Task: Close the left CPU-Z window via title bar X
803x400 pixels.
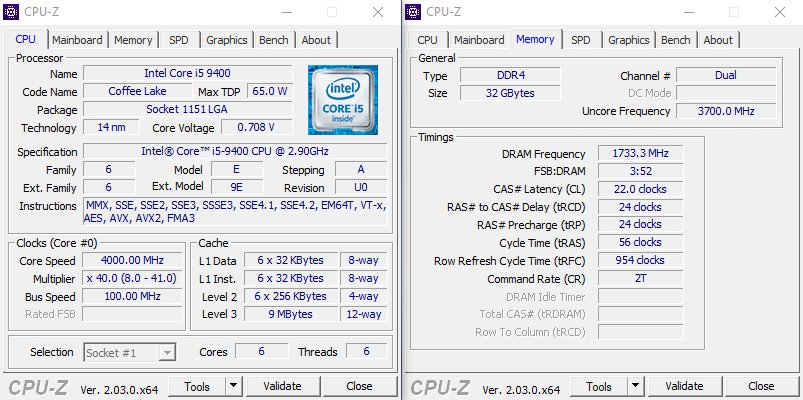Action: point(378,12)
